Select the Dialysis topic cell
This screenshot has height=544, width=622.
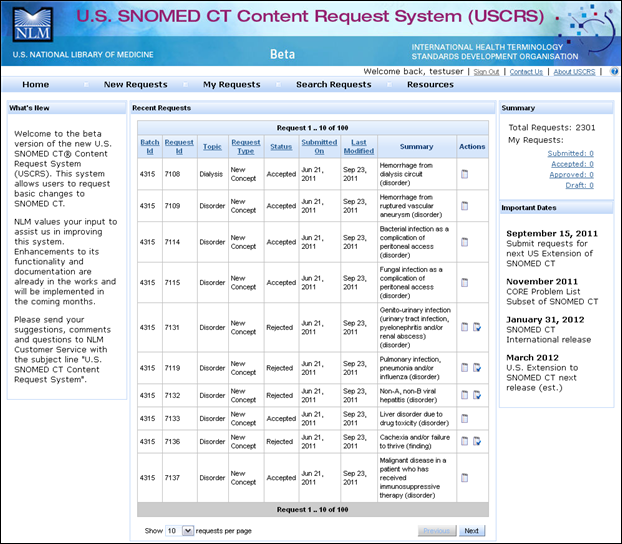click(x=211, y=174)
